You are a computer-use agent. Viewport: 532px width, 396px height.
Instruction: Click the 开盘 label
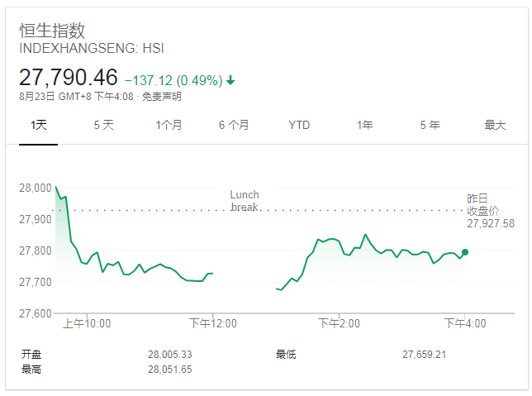click(31, 355)
